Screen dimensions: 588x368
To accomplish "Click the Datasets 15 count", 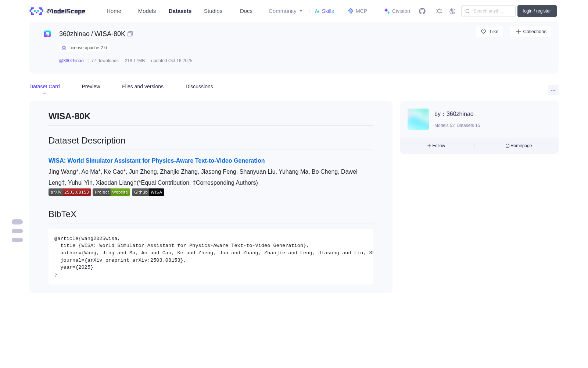I will pos(468,125).
